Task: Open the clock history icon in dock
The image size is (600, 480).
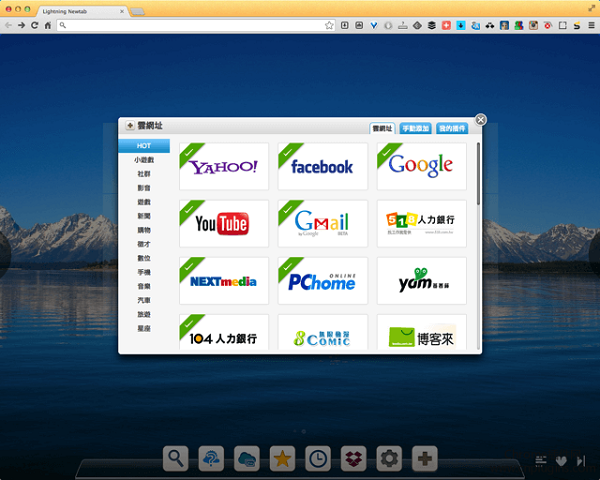Action: click(318, 458)
